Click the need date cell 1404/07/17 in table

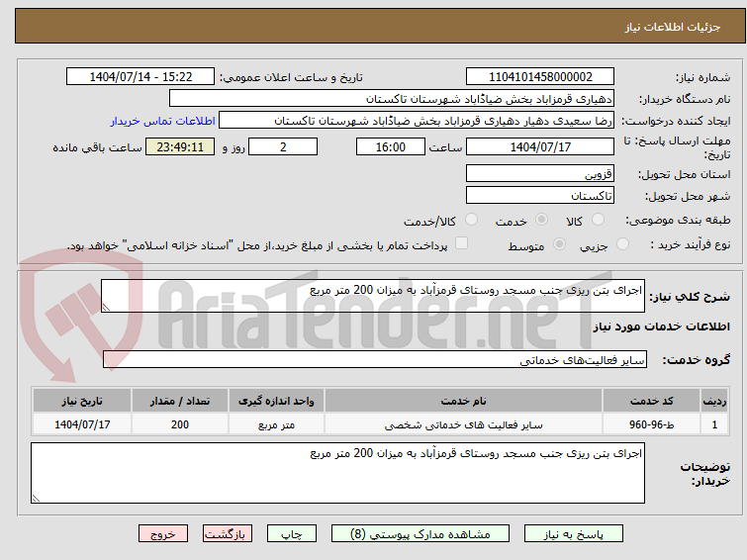[x=82, y=424]
